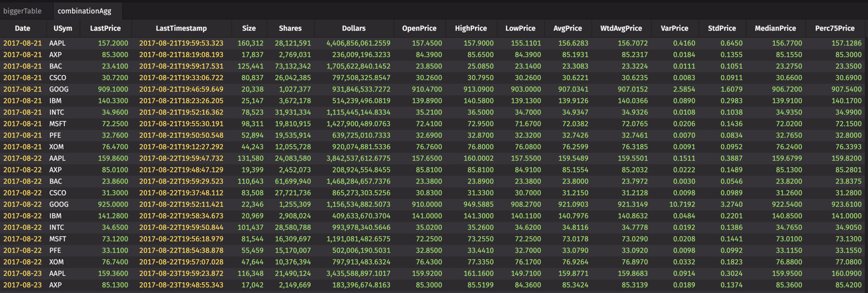Click timestamp 2017-08-22T18:54:38.878

click(x=181, y=251)
